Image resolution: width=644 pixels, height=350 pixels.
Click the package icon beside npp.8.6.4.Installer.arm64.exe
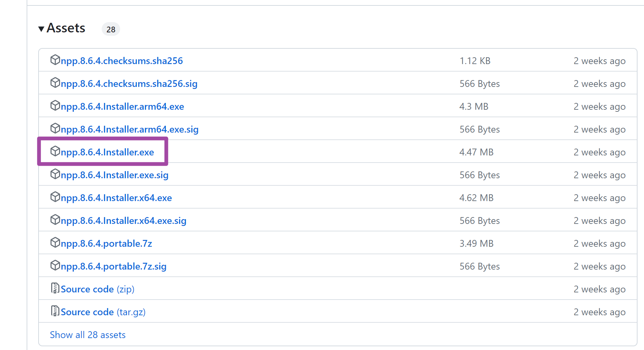click(55, 106)
